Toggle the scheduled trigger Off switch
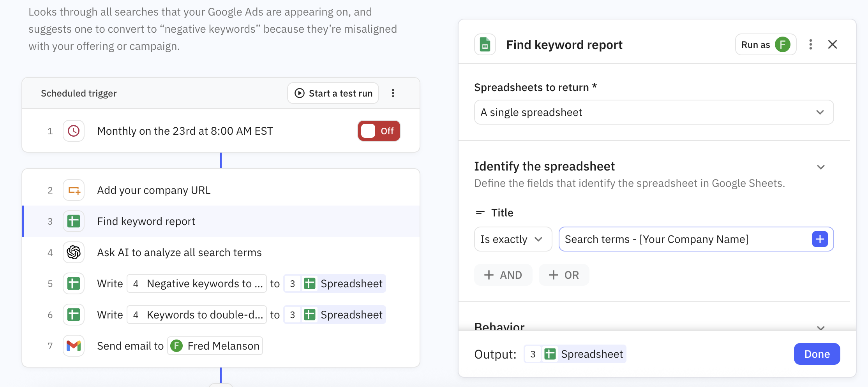 379,131
